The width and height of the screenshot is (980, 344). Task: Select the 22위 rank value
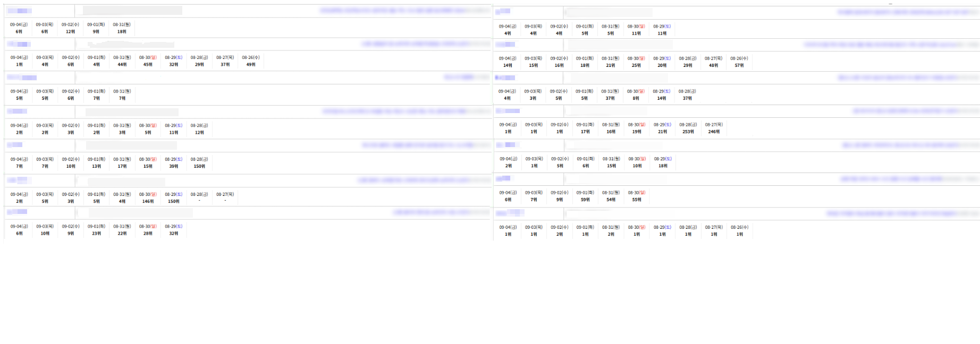click(122, 234)
